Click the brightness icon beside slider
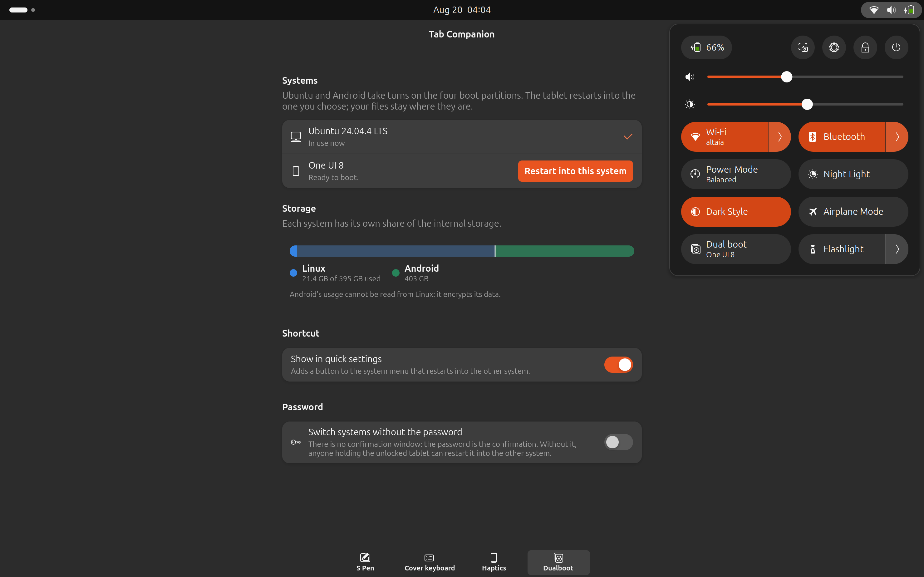924x577 pixels. (690, 104)
